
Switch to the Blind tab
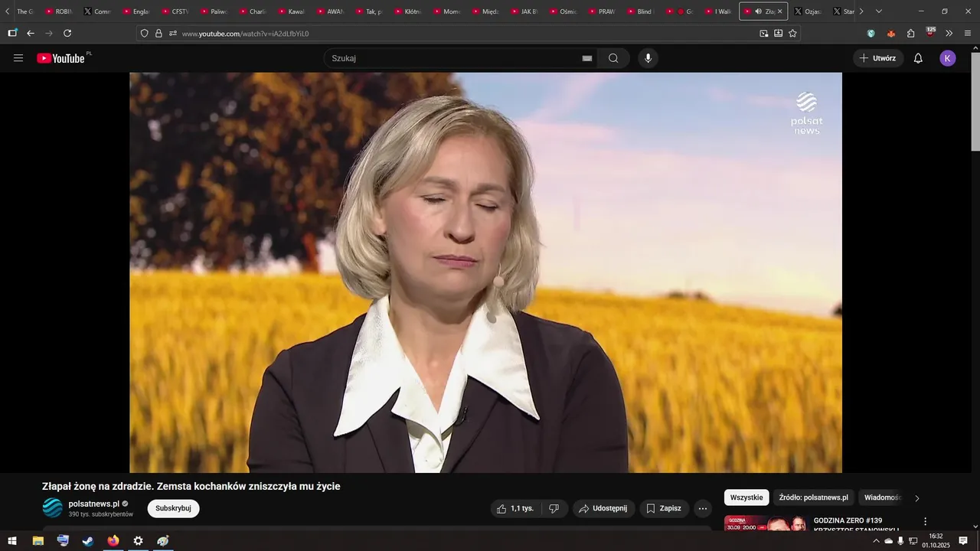coord(640,11)
